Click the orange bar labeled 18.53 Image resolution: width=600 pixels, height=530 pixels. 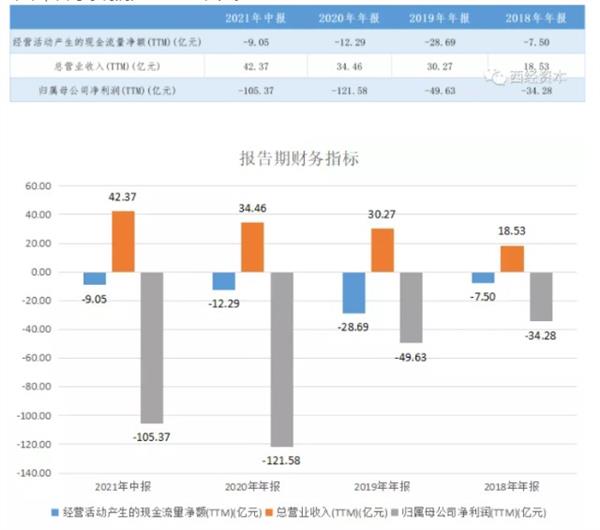click(x=512, y=259)
